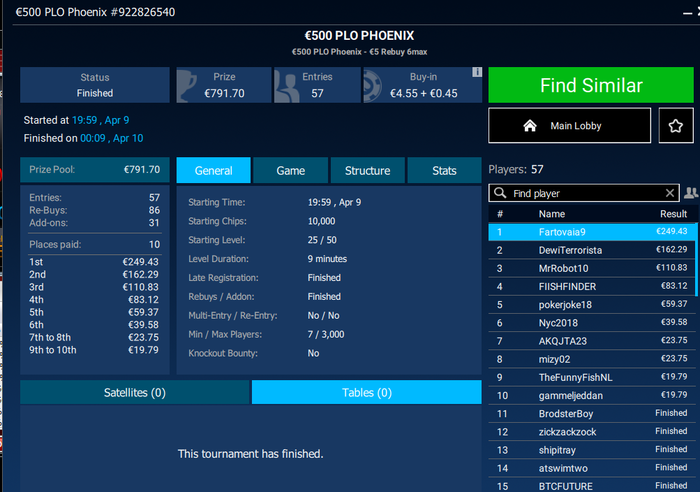Viewport: 700px width, 492px height.
Task: Switch to the General tab
Action: pos(213,170)
